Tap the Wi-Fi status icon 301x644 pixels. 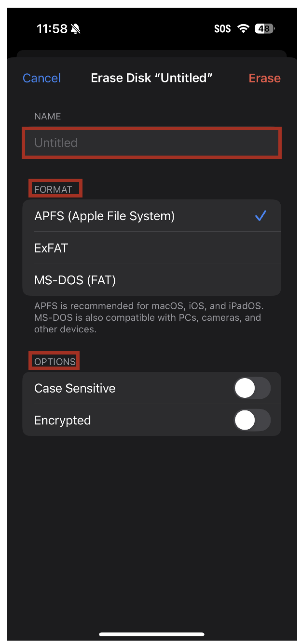243,29
